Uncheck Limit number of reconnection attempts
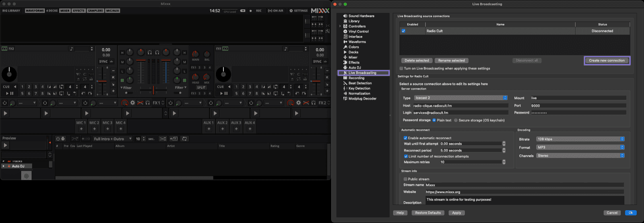 [406, 156]
